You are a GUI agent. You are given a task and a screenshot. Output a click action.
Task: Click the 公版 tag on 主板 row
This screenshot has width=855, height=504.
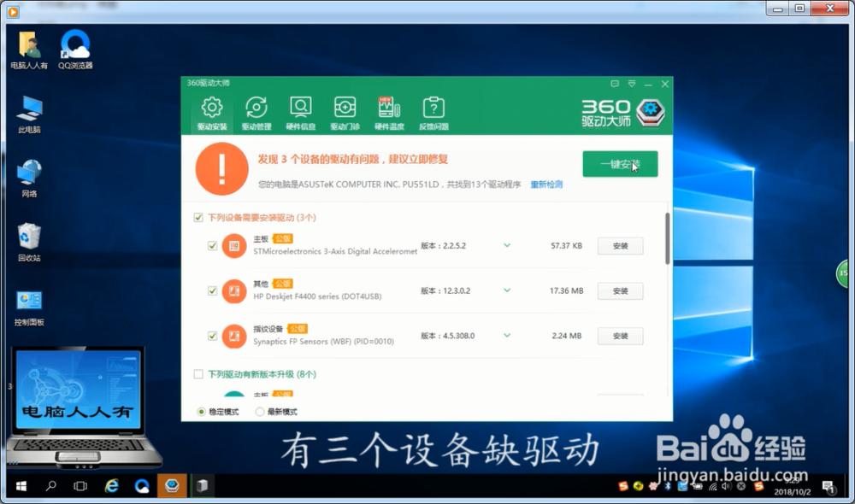pos(283,238)
